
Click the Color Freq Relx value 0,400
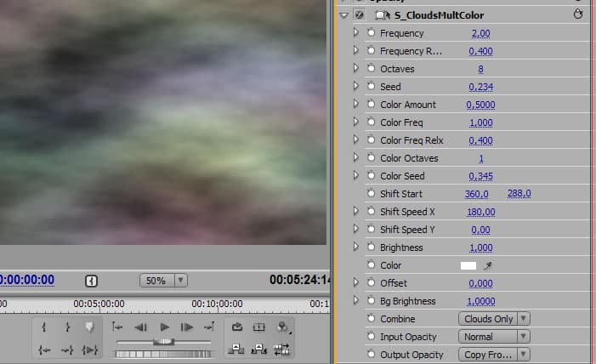[x=480, y=140]
